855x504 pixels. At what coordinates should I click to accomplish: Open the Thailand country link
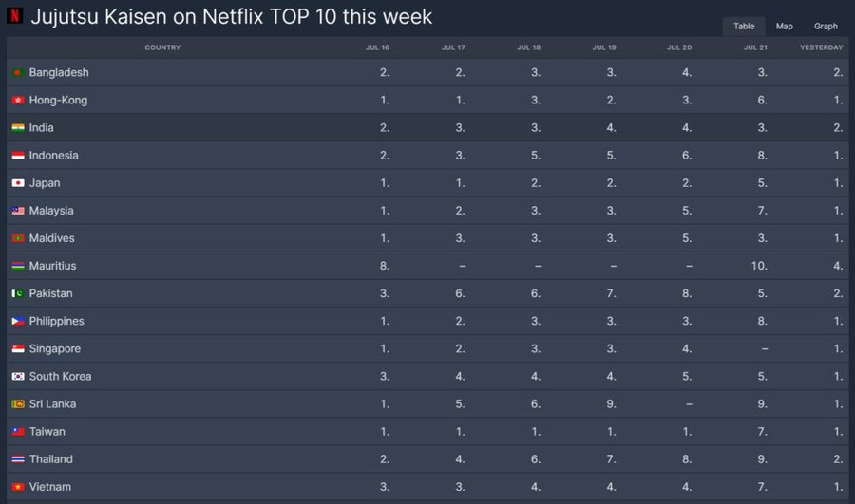click(50, 459)
